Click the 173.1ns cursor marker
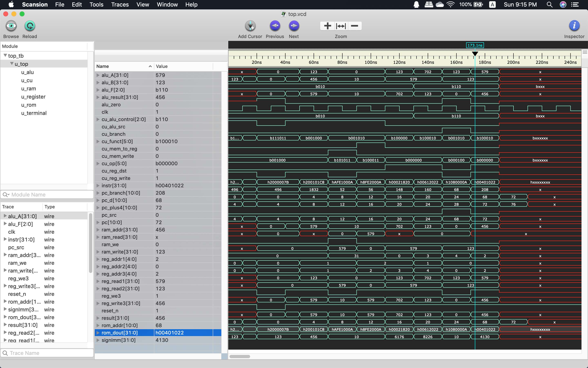 coord(475,45)
